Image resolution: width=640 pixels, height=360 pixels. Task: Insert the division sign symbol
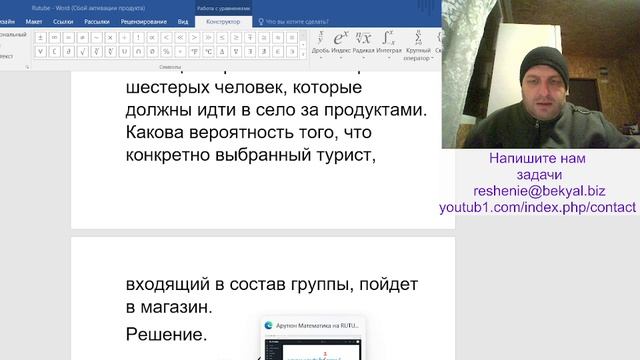124,38
